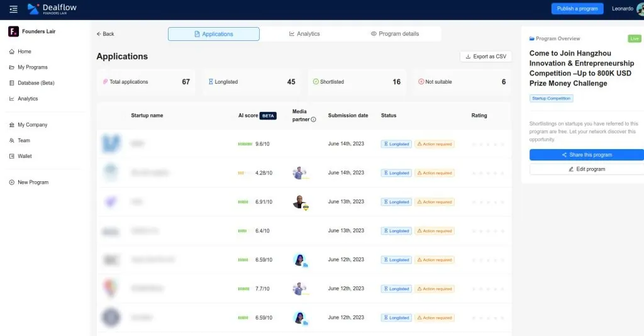The width and height of the screenshot is (644, 336).
Task: Click the Status column header
Action: [x=389, y=115]
